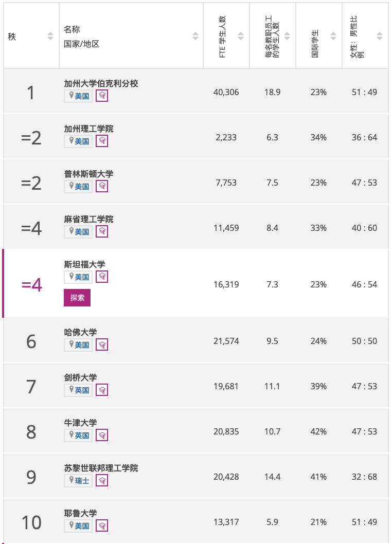Click graduation cap icon for 普林斯顿大学
Viewport: 392px width, 544px height.
click(102, 186)
